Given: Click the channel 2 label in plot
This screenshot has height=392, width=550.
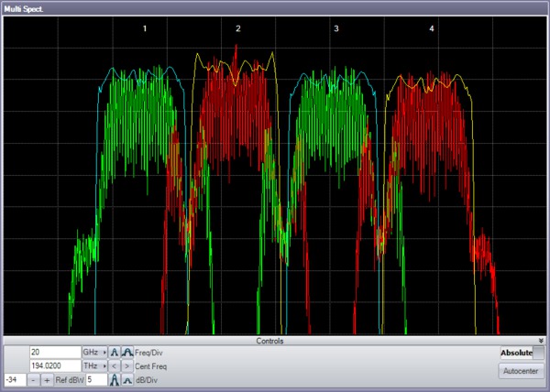Looking at the screenshot, I should coord(238,28).
